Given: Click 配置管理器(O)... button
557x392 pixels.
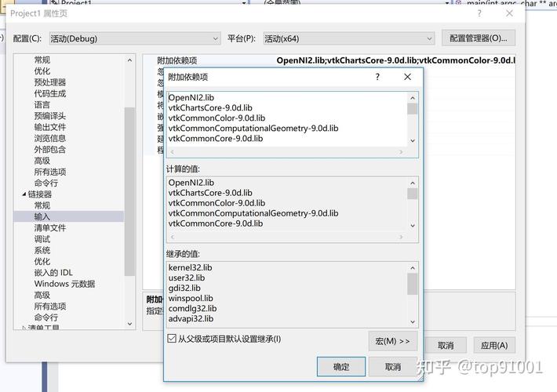Looking at the screenshot, I should click(478, 38).
